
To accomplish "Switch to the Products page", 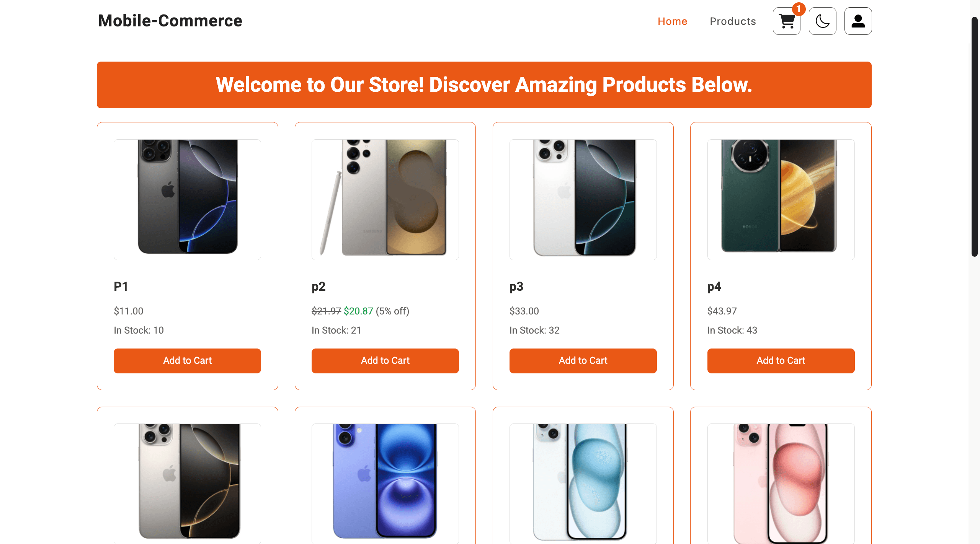I will 732,21.
